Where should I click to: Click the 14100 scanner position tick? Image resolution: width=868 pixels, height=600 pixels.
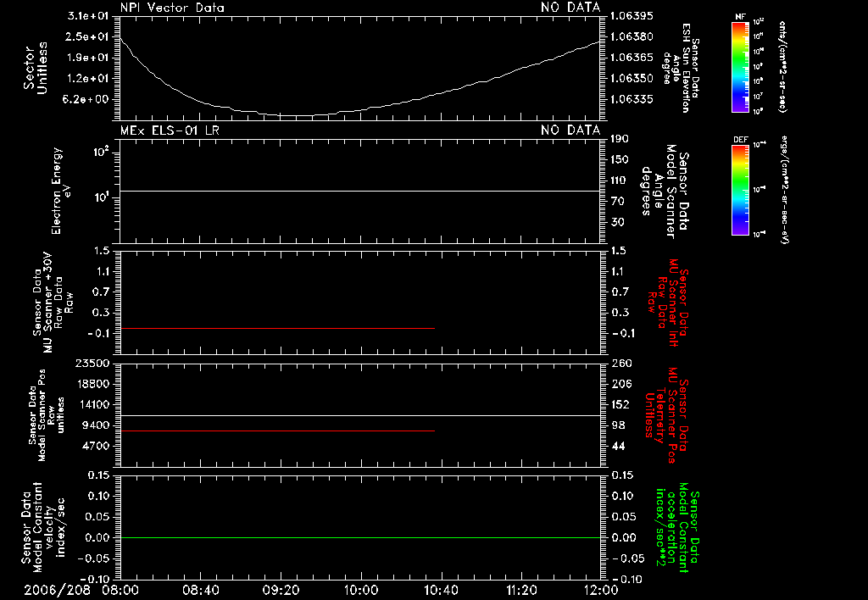92,404
